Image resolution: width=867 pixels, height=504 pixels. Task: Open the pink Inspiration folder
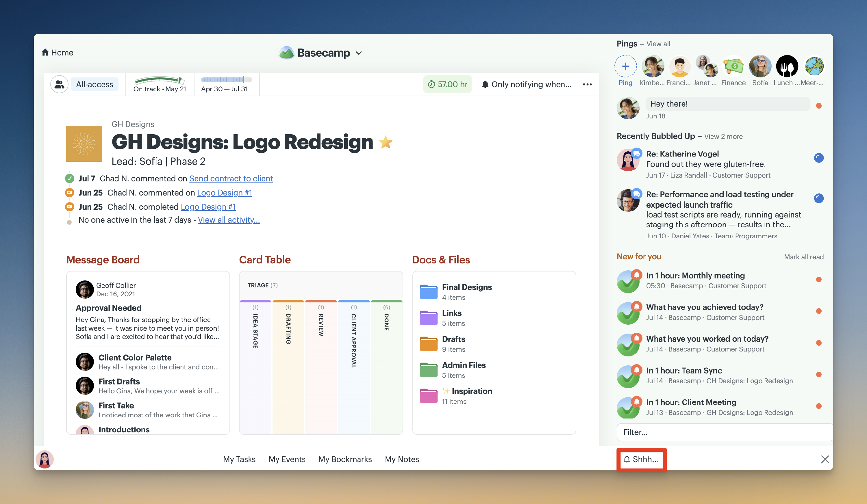tap(428, 396)
